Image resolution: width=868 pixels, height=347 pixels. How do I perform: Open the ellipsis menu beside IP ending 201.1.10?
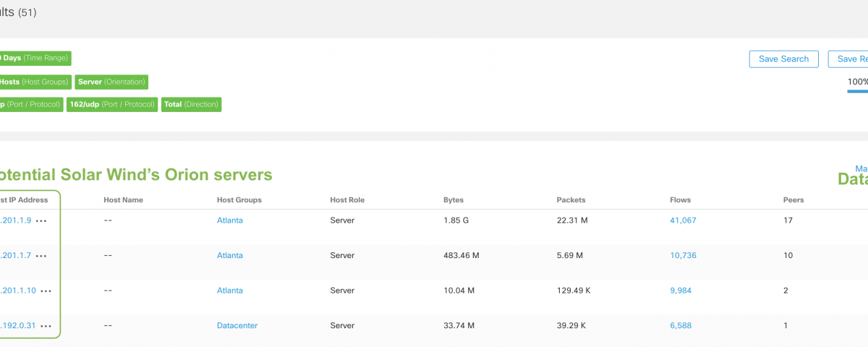[x=46, y=291]
